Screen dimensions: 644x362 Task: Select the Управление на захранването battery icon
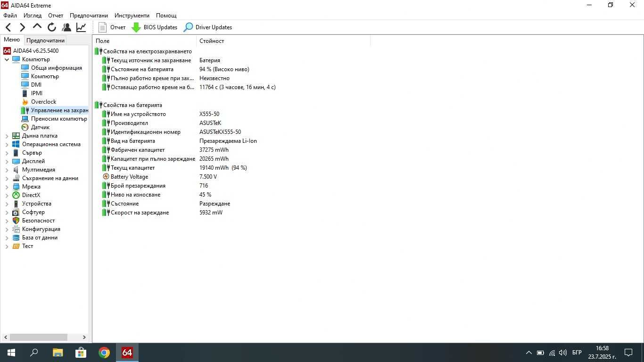[x=25, y=110]
